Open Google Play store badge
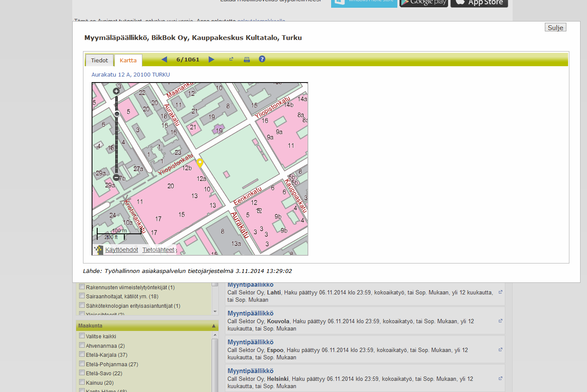 point(424,3)
